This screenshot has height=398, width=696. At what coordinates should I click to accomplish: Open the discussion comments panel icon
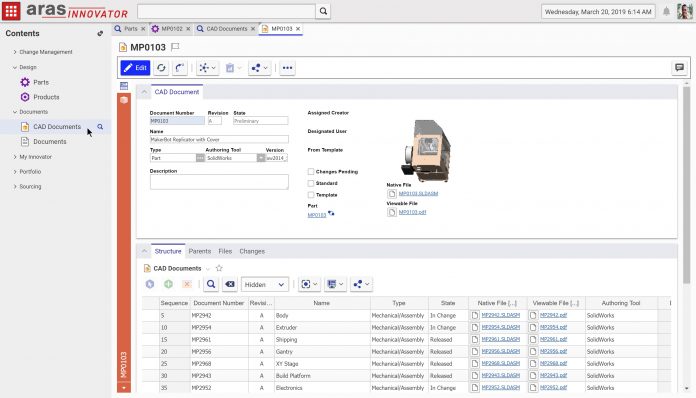pos(679,67)
